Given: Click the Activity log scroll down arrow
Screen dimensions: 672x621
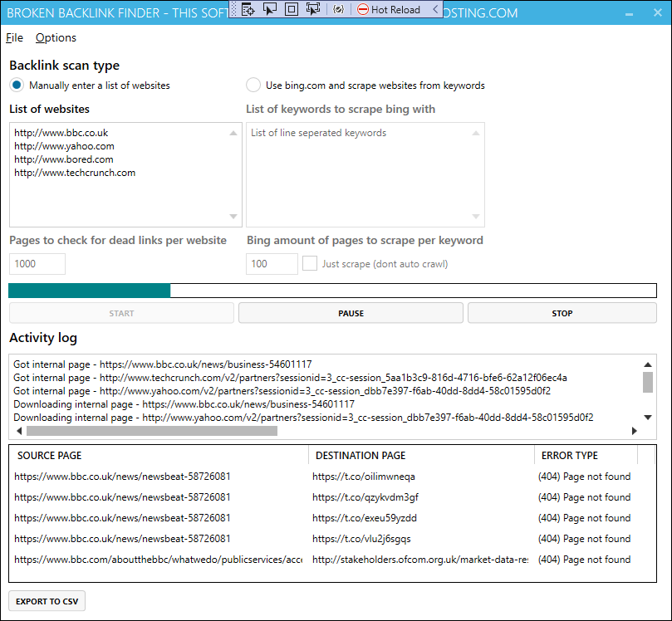Looking at the screenshot, I should (x=648, y=417).
